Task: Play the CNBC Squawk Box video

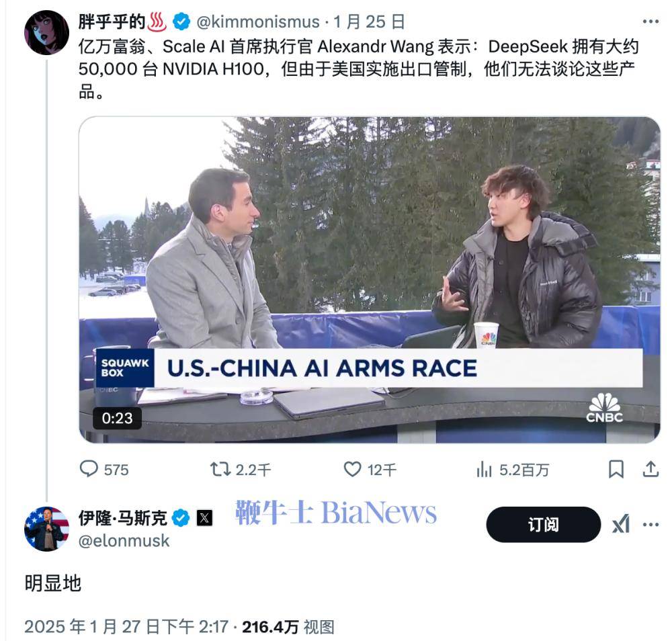Action: coord(370,280)
